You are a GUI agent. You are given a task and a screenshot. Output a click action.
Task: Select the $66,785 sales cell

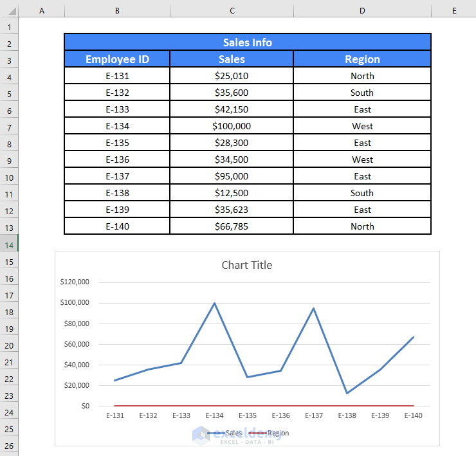pyautogui.click(x=232, y=226)
